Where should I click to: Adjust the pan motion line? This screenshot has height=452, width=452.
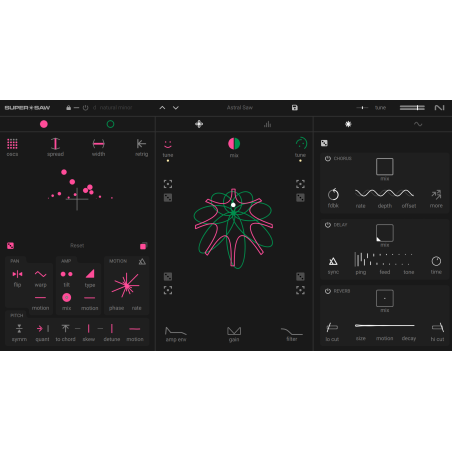40,297
